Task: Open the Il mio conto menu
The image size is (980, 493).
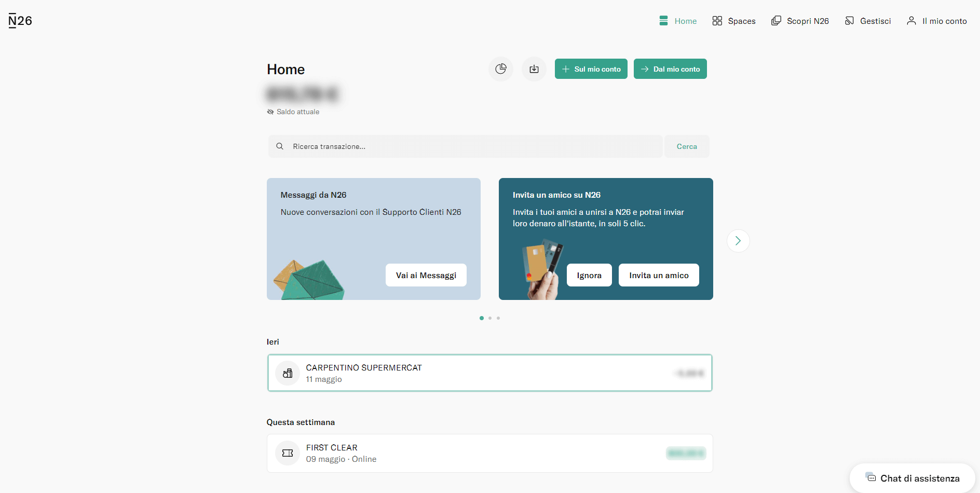Action: click(x=937, y=21)
